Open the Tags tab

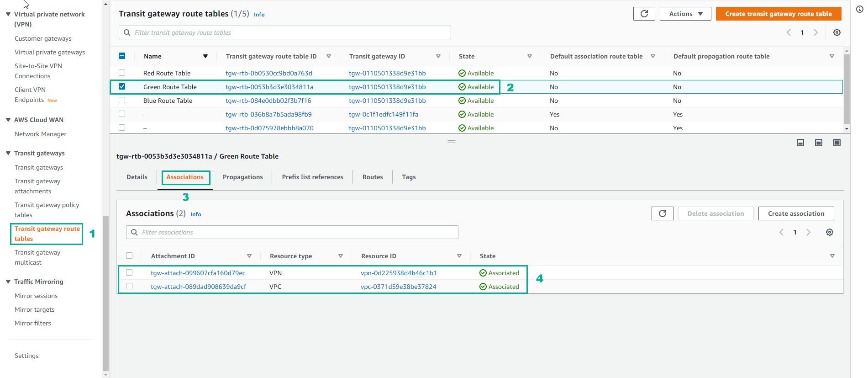(x=409, y=177)
